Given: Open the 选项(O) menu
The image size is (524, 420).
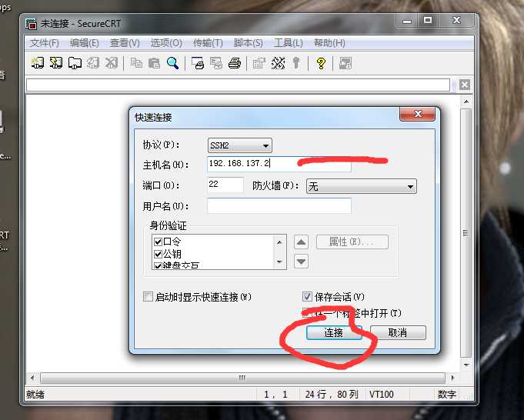Looking at the screenshot, I should tap(166, 43).
